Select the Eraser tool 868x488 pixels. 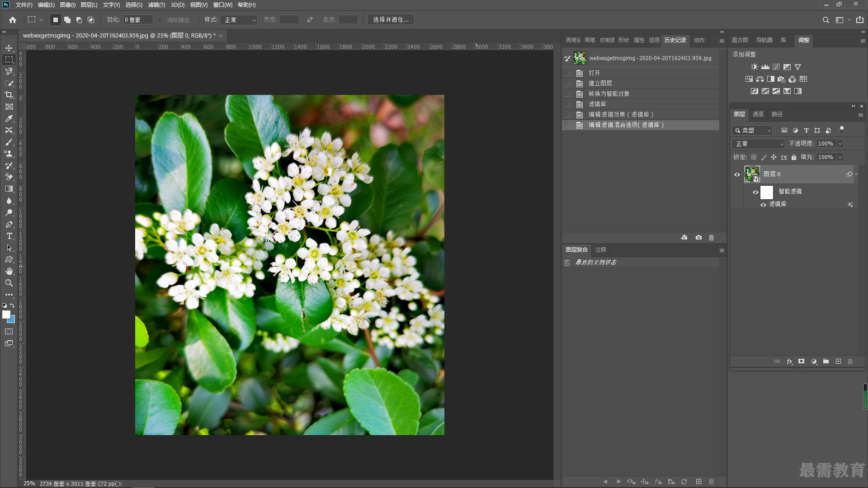pyautogui.click(x=9, y=177)
